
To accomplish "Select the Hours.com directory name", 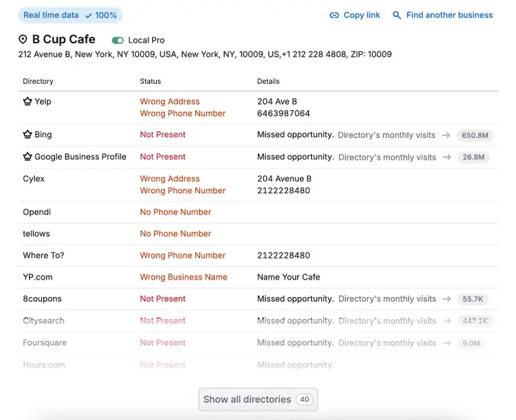I will click(44, 365).
